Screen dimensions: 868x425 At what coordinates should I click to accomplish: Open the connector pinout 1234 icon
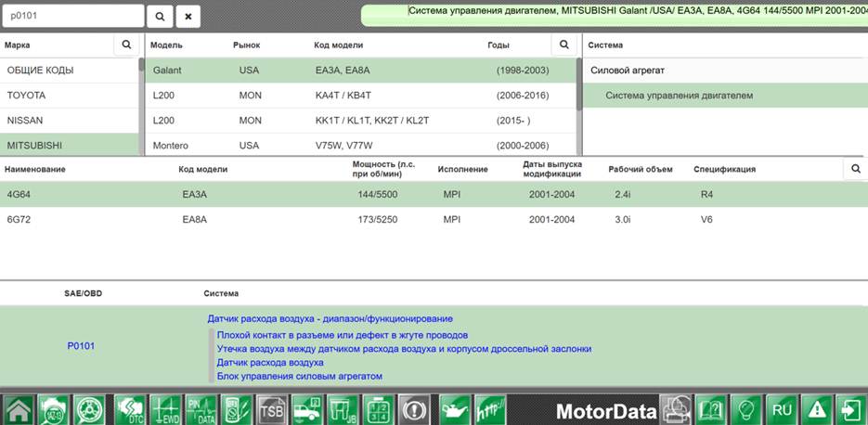[378, 410]
